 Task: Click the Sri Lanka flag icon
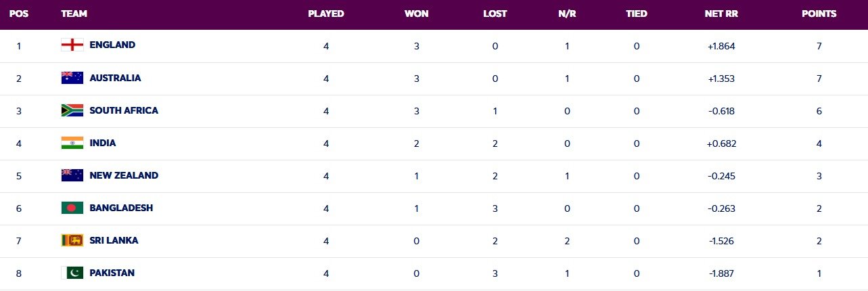click(x=72, y=240)
